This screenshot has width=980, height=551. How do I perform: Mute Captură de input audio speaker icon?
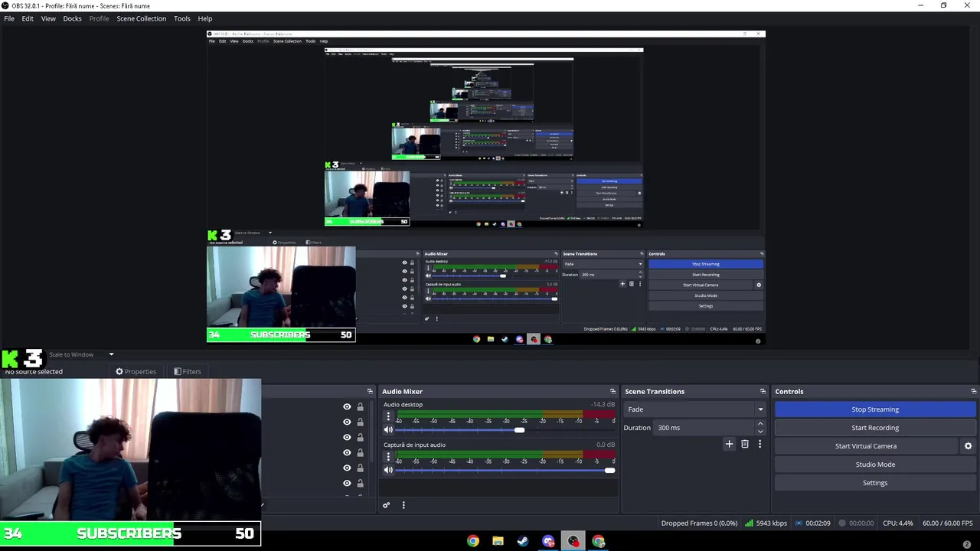388,470
